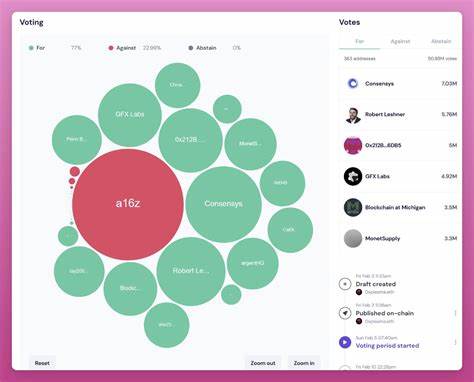Click the Against 22.99% legend label
The image size is (474, 382).
point(135,48)
